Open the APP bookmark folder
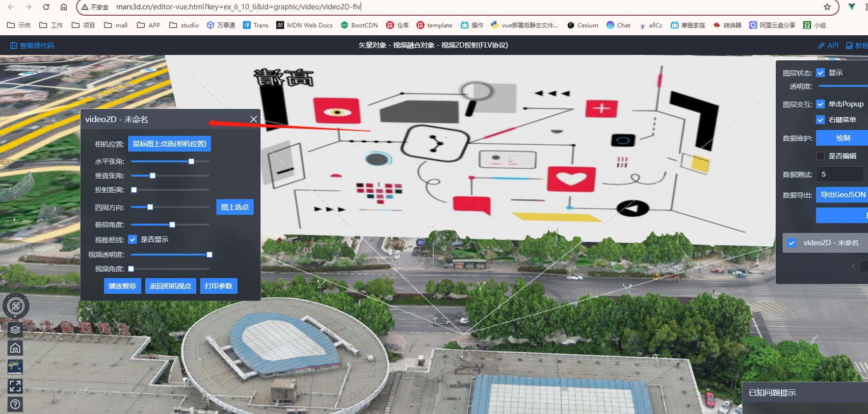868x414 pixels. pos(148,25)
